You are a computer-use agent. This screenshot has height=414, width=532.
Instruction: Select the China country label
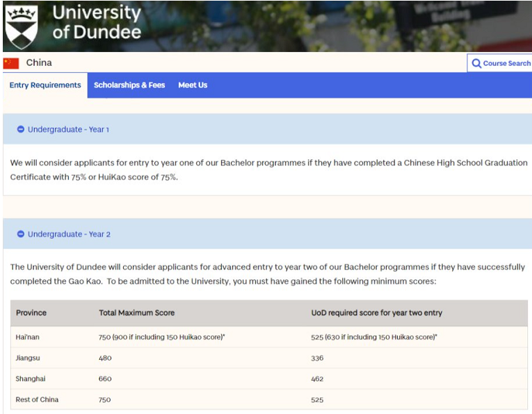[x=39, y=63]
